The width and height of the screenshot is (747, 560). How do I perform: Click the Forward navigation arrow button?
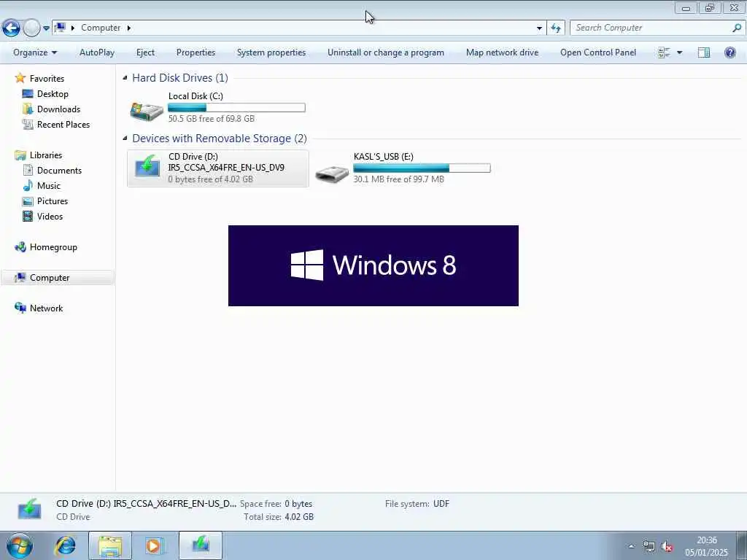[31, 28]
